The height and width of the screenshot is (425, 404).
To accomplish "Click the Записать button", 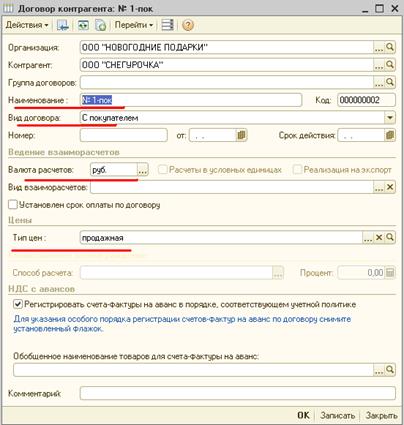I will click(337, 415).
